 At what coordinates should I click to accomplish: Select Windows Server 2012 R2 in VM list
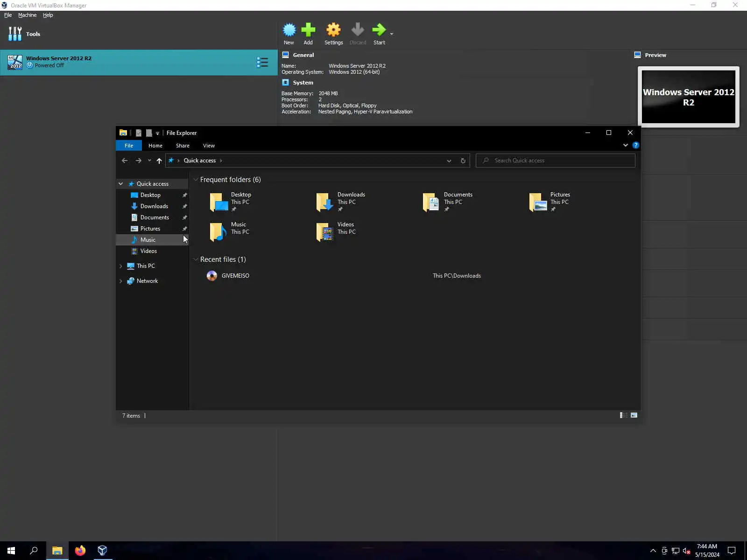click(x=139, y=62)
